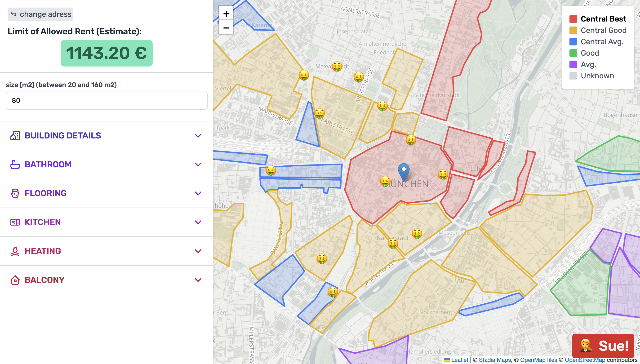Click money-face marker near Karlstrasse
Viewport: 640px width, 364px height.
(320, 114)
